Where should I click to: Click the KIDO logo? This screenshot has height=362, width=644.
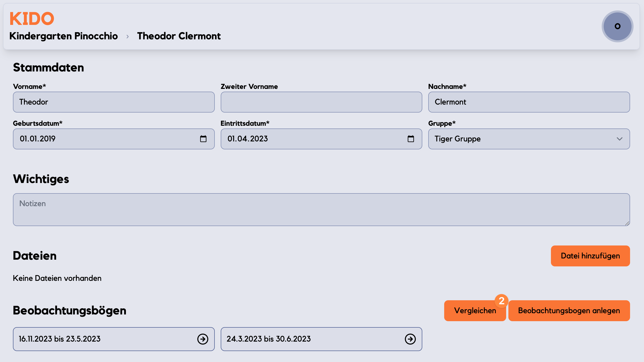(32, 18)
